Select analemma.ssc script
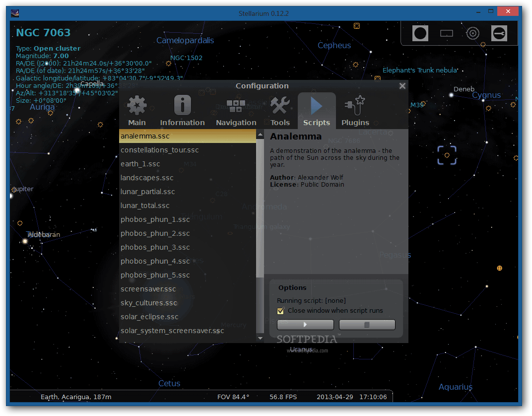The width and height of the screenshot is (532, 416). 188,136
